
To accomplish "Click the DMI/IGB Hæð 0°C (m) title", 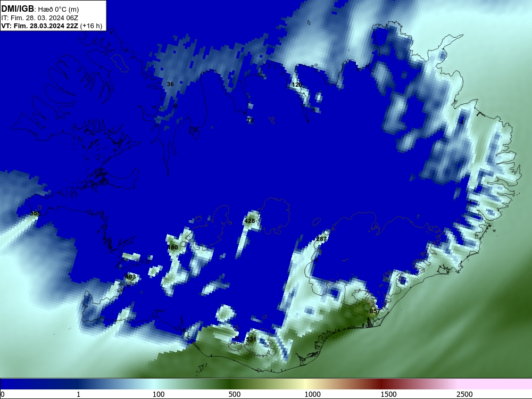I will [40, 9].
